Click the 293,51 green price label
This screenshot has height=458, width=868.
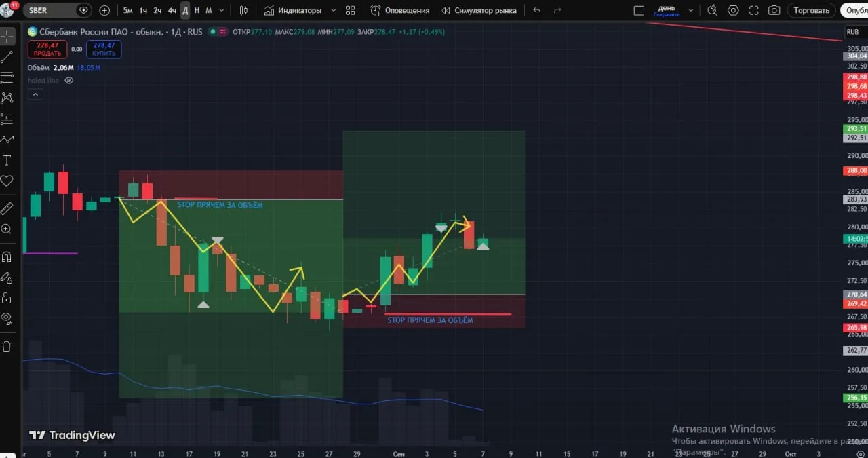point(857,129)
